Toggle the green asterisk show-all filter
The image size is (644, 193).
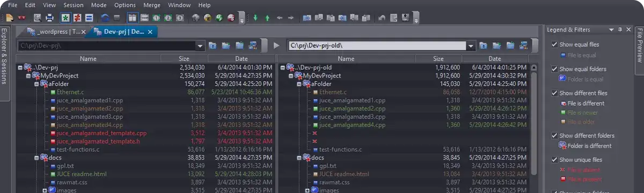(65, 18)
